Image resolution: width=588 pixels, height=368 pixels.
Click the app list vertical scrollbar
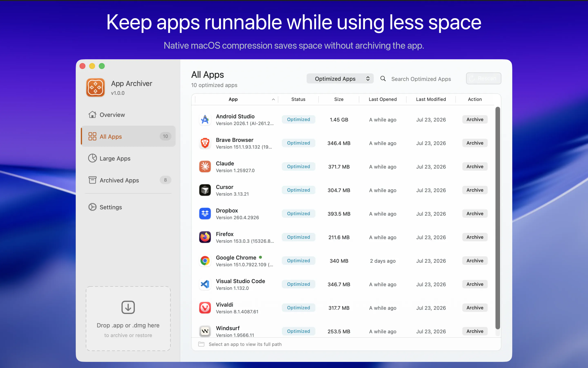(x=498, y=218)
